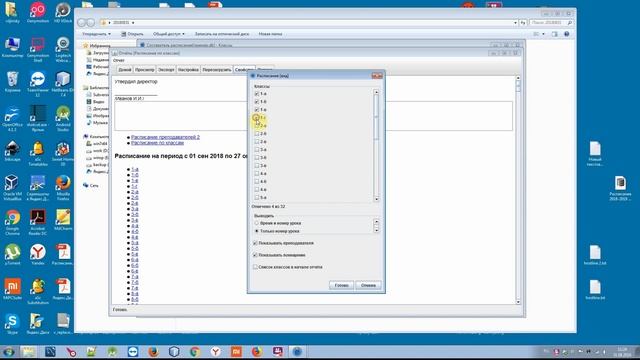640x360 pixels.
Task: Uncheck class 1-б checkbox
Action: pos(256,102)
